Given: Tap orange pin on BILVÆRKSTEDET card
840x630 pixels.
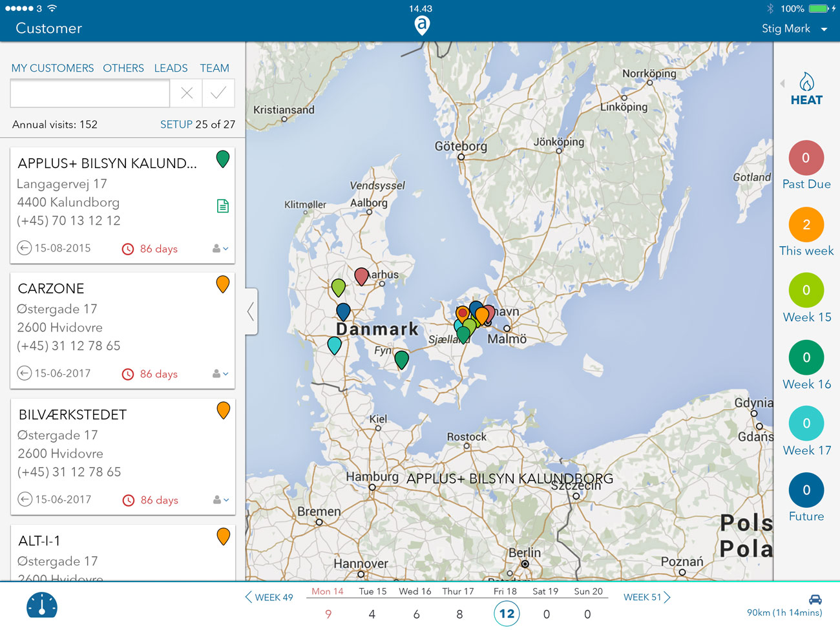Looking at the screenshot, I should click(x=224, y=410).
